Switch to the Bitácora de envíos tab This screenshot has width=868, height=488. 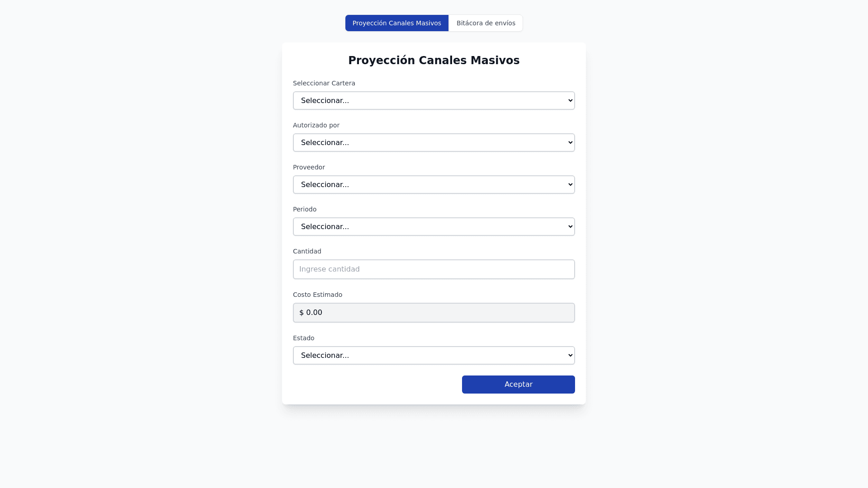486,23
